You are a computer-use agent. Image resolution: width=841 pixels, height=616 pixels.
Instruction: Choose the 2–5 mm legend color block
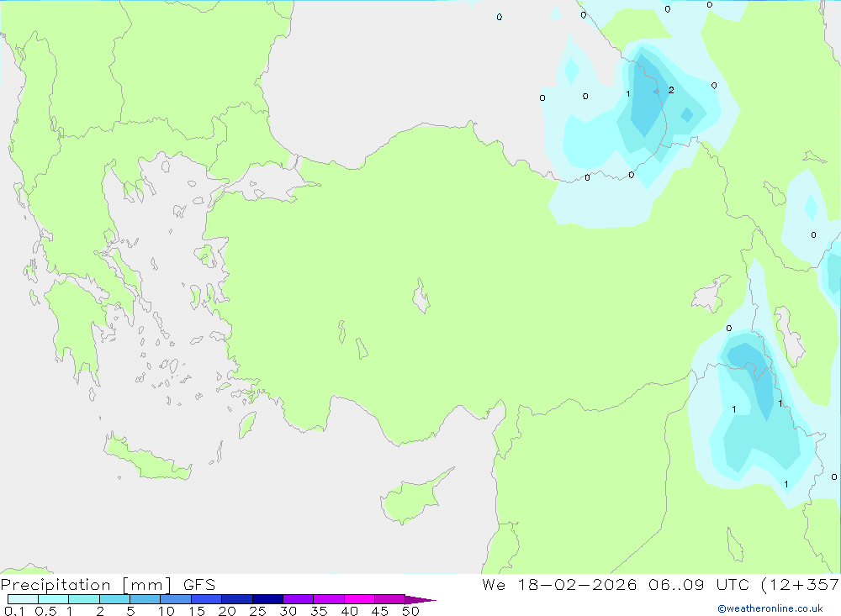pyautogui.click(x=114, y=599)
